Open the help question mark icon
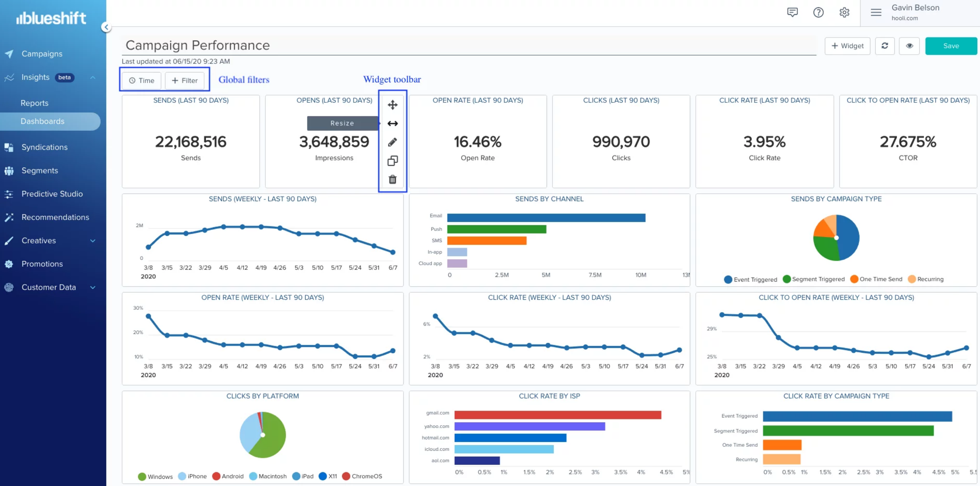Image resolution: width=980 pixels, height=486 pixels. point(818,13)
